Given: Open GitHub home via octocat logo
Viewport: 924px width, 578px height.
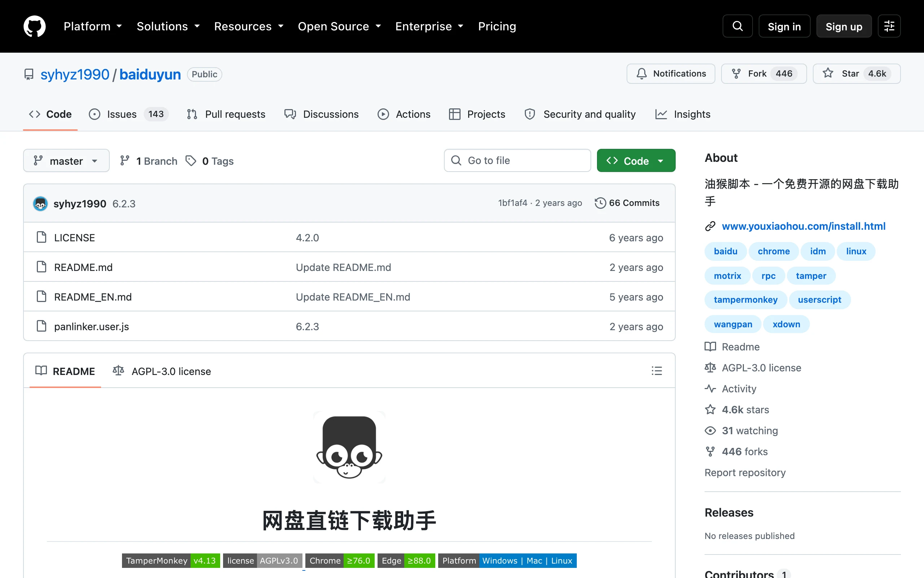Looking at the screenshot, I should (x=34, y=26).
